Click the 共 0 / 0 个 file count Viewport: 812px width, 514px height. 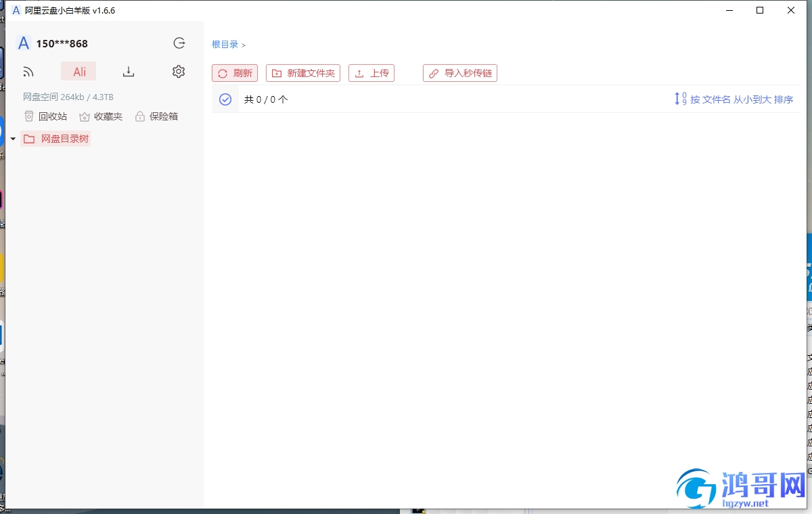pos(266,99)
